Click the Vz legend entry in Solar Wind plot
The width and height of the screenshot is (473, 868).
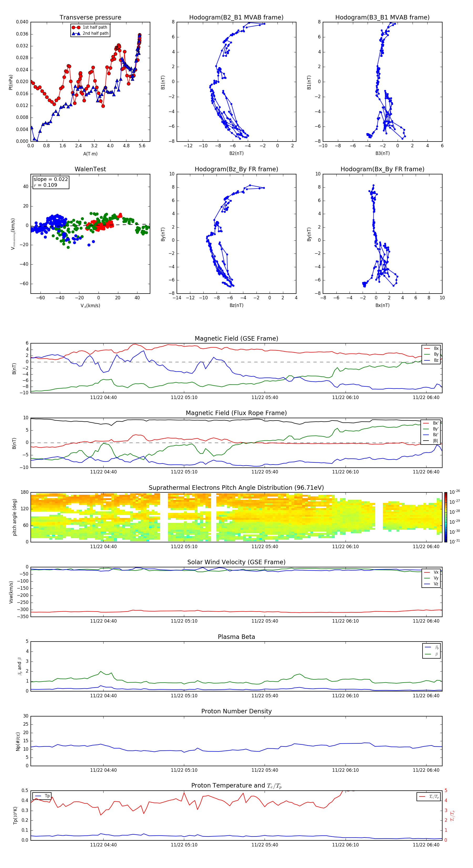tap(431, 584)
